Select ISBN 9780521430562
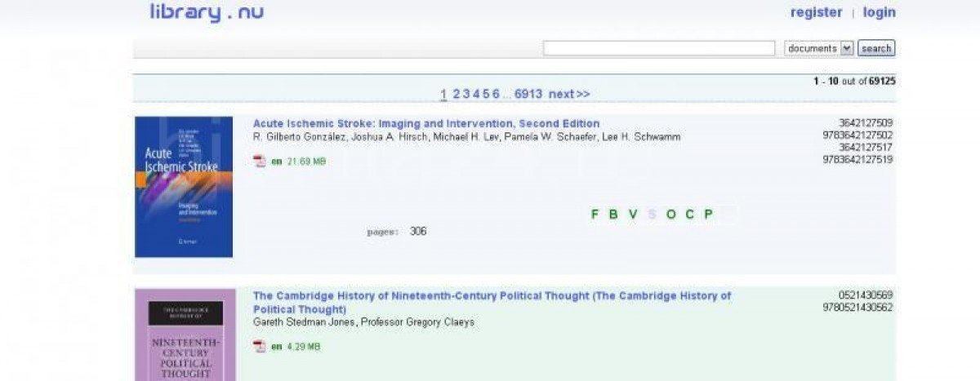This screenshot has width=980, height=381. tap(857, 308)
